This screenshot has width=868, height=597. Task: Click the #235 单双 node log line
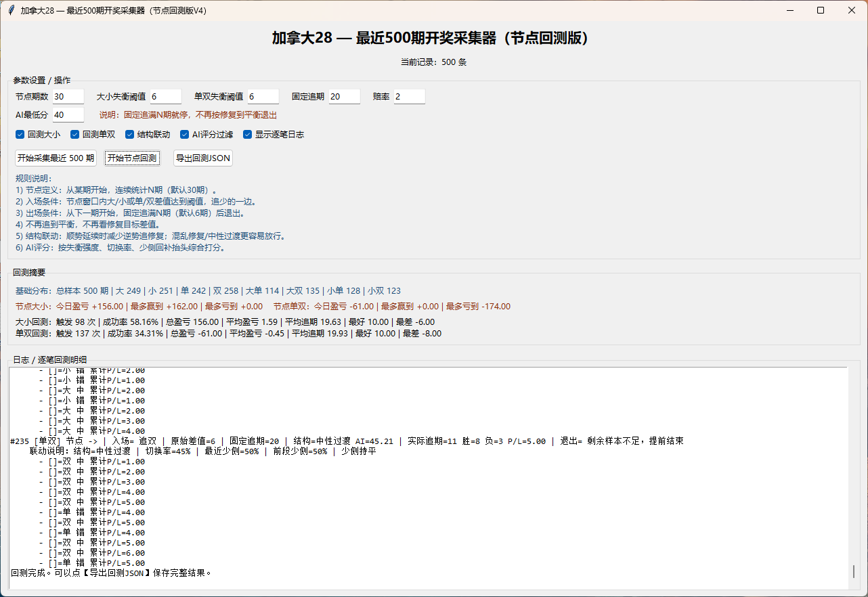tap(347, 441)
